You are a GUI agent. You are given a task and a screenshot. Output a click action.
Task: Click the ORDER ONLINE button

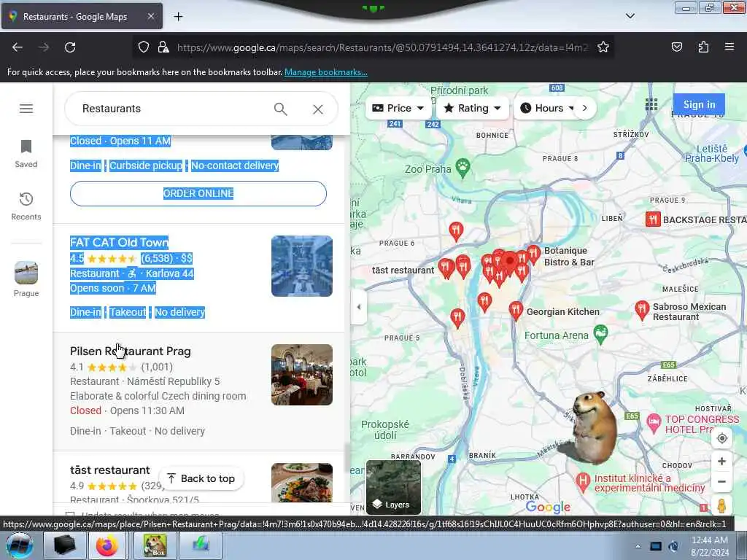point(198,193)
